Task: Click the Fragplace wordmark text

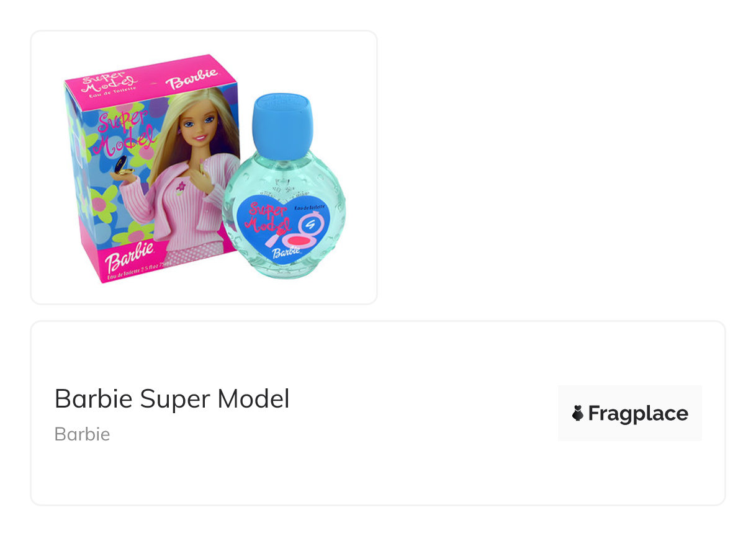Action: click(638, 413)
